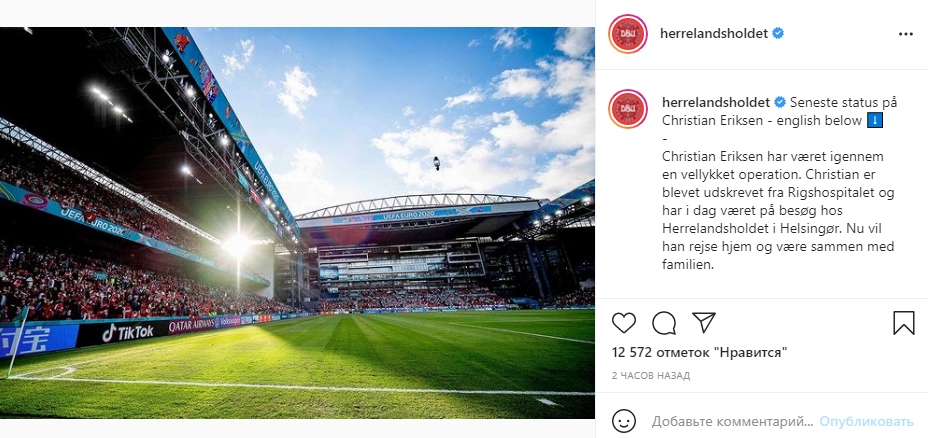This screenshot has height=438, width=928.
Task: Open herrelandsholdet username link in caption
Action: coord(714,102)
